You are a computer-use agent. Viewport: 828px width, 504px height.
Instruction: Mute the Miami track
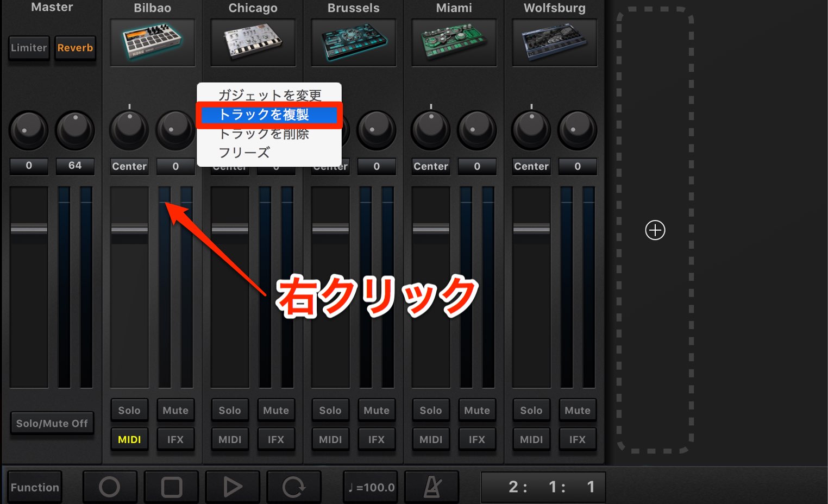(x=477, y=411)
